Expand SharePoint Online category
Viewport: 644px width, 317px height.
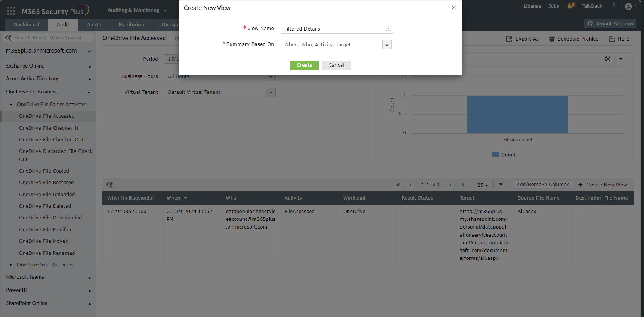tap(89, 304)
